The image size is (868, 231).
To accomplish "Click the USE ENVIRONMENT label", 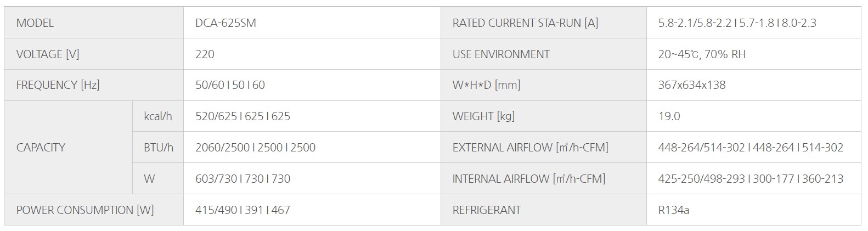I will tap(501, 54).
